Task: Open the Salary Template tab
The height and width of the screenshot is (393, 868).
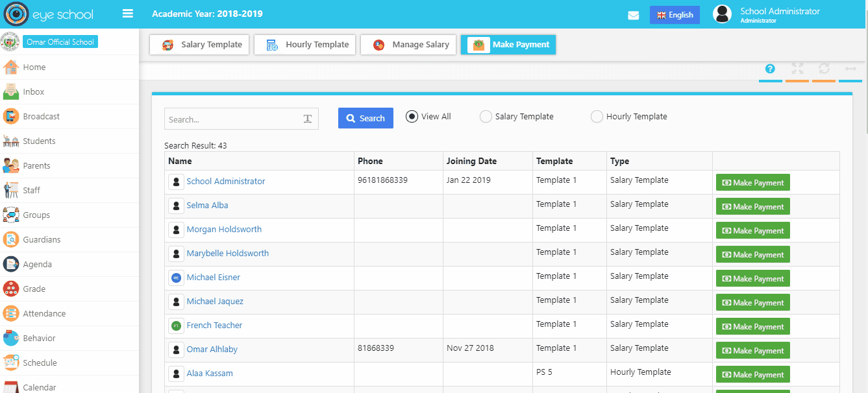Action: [x=199, y=45]
